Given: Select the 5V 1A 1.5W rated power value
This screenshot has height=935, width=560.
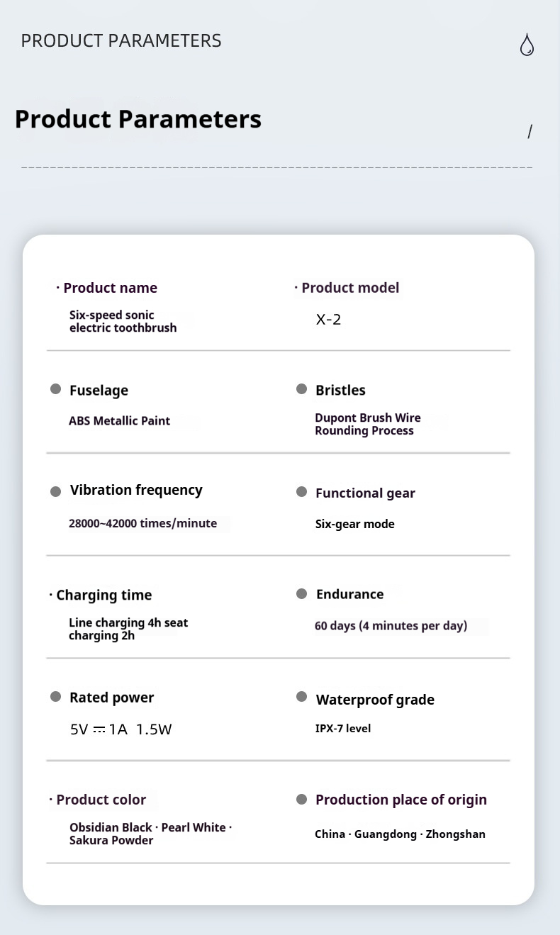Looking at the screenshot, I should pyautogui.click(x=121, y=729).
